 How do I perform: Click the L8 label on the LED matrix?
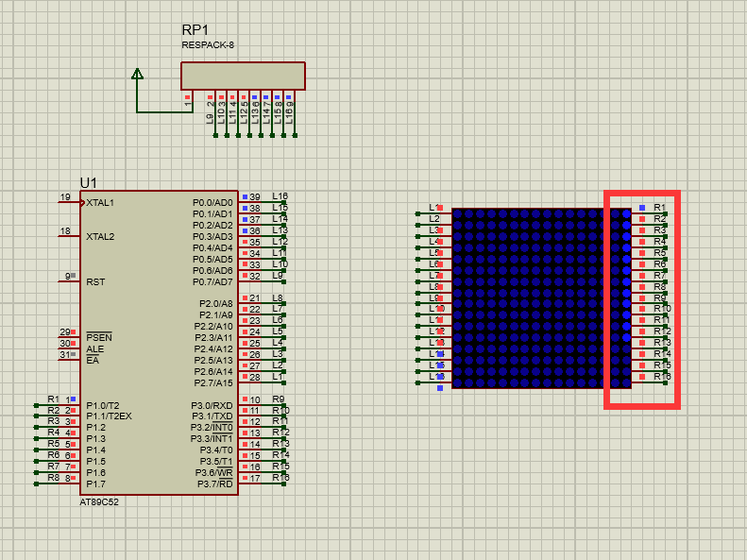point(433,287)
